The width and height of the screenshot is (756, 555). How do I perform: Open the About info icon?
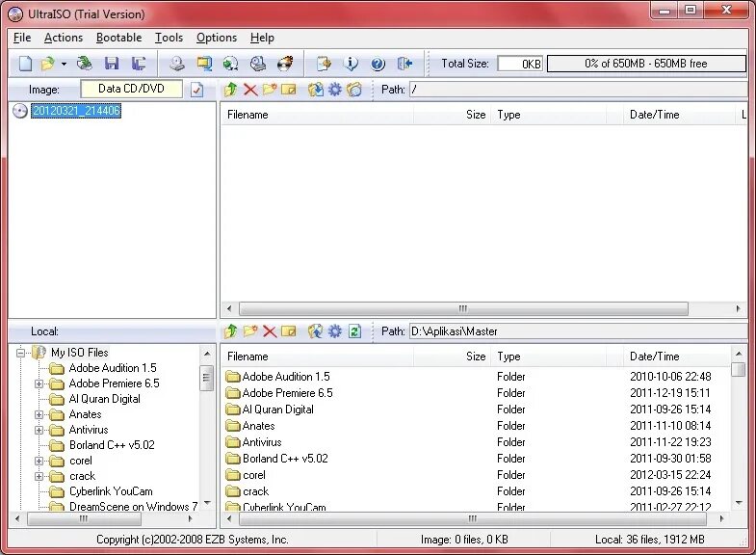tap(351, 64)
